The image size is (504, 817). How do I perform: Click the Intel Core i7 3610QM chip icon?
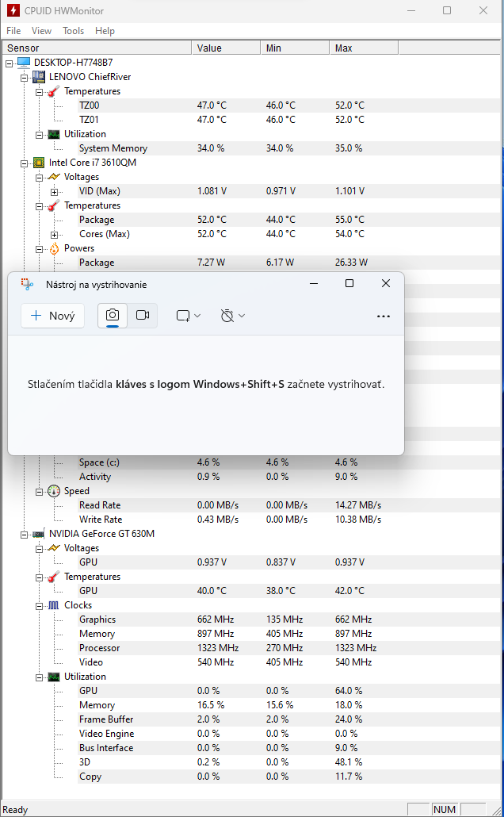point(39,163)
